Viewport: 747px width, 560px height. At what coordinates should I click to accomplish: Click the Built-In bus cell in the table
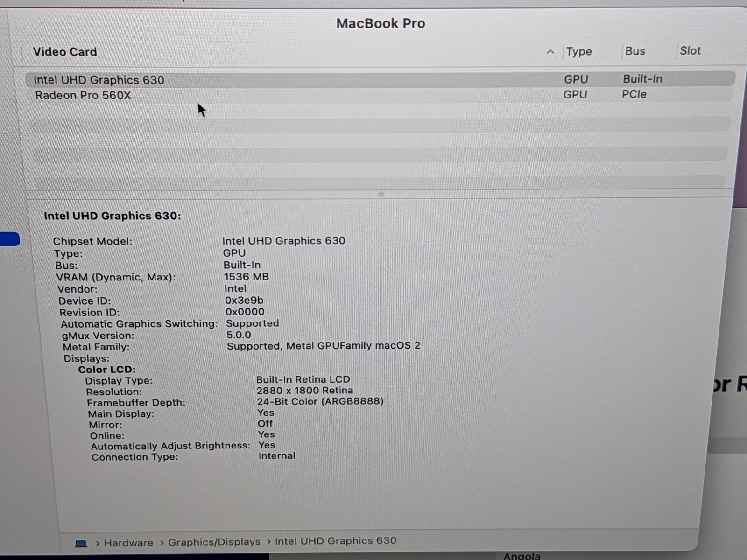[642, 79]
